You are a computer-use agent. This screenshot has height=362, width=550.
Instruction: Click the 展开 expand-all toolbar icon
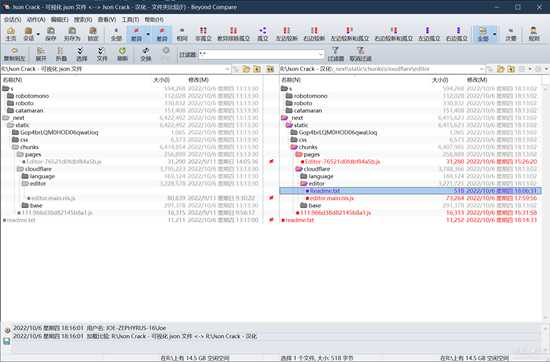(x=41, y=54)
